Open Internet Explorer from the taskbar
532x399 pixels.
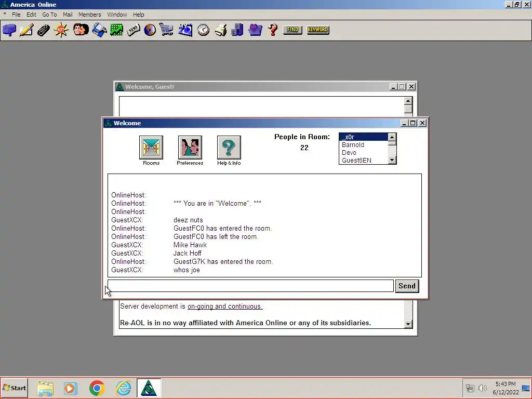point(123,388)
